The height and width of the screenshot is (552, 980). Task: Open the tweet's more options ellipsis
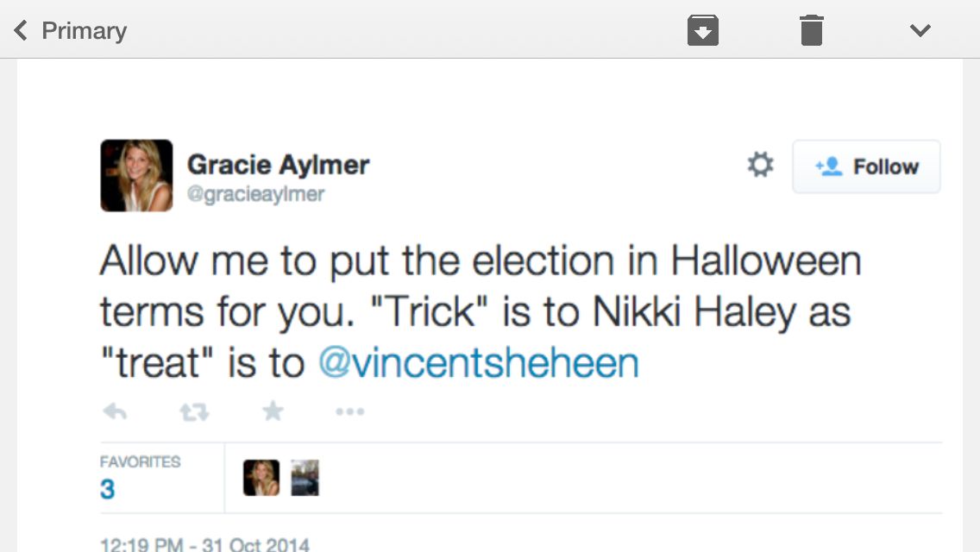tap(349, 412)
